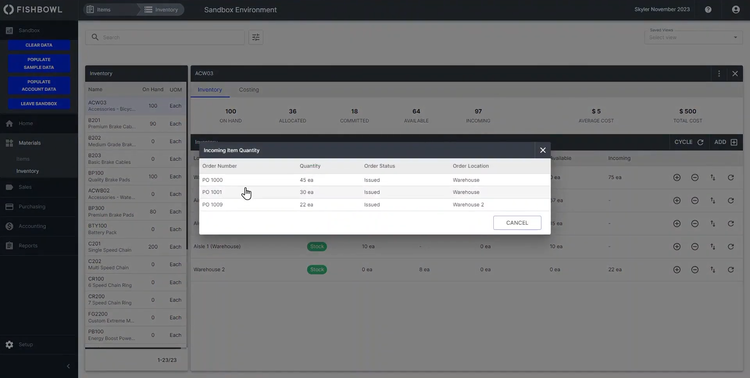Screen dimensions: 750x378
Task: Click the POPULATE ACCOUNT DATA button
Action: pos(39,85)
